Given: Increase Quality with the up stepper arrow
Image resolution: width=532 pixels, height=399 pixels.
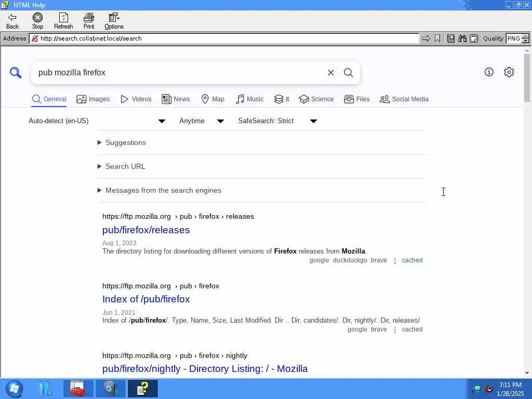Looking at the screenshot, I should point(525,36).
